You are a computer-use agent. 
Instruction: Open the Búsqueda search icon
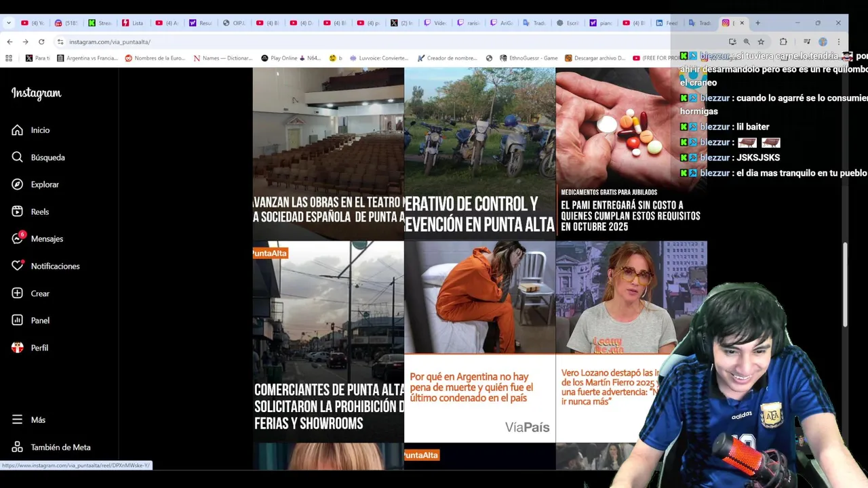click(x=18, y=157)
